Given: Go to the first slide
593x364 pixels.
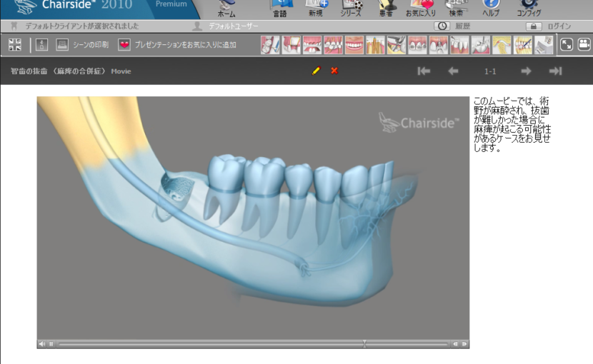Looking at the screenshot, I should [x=424, y=71].
